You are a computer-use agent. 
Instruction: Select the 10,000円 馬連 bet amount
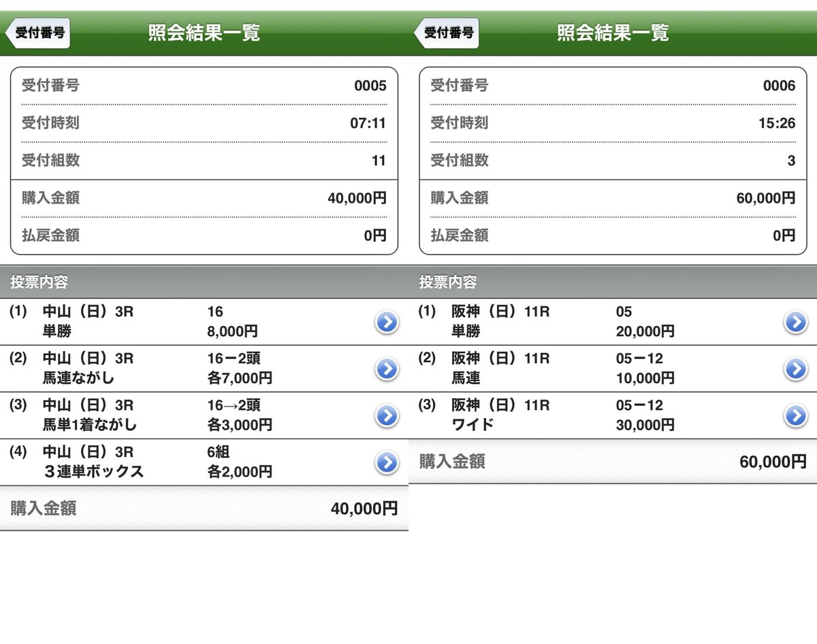coord(645,378)
